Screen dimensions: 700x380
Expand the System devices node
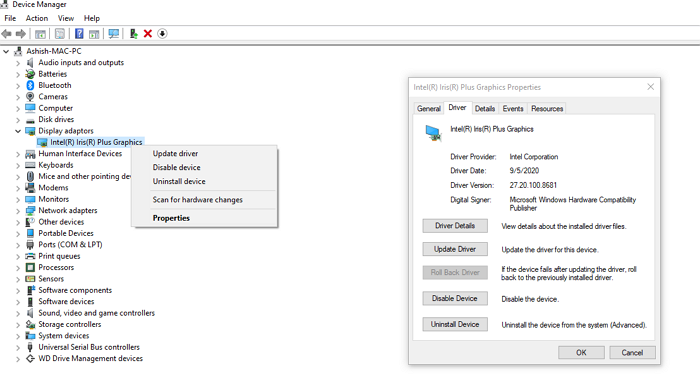[18, 336]
